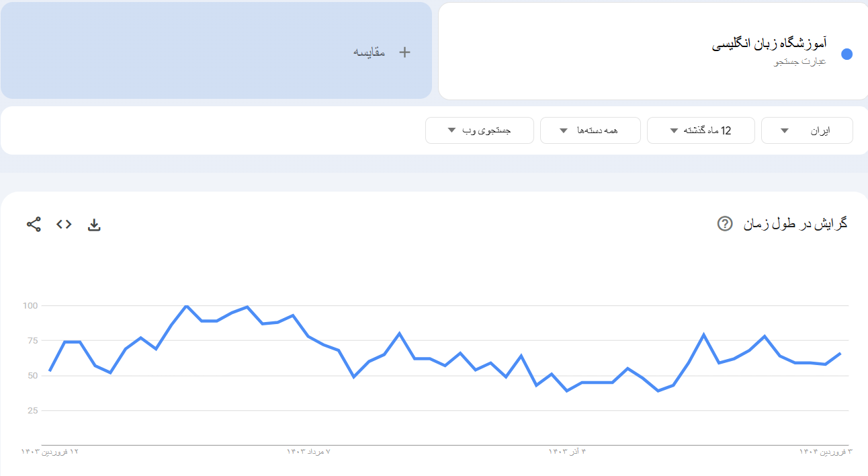
Task: Click the chart title گرایش در طول زمان
Action: (795, 224)
